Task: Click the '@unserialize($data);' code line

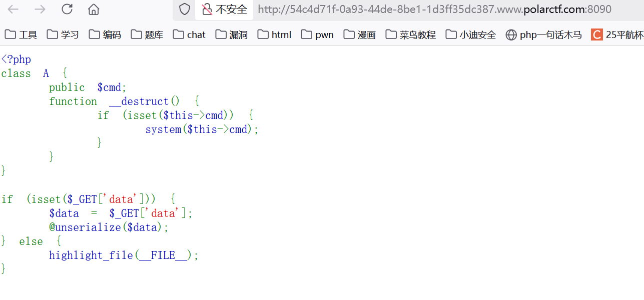Action: (109, 227)
